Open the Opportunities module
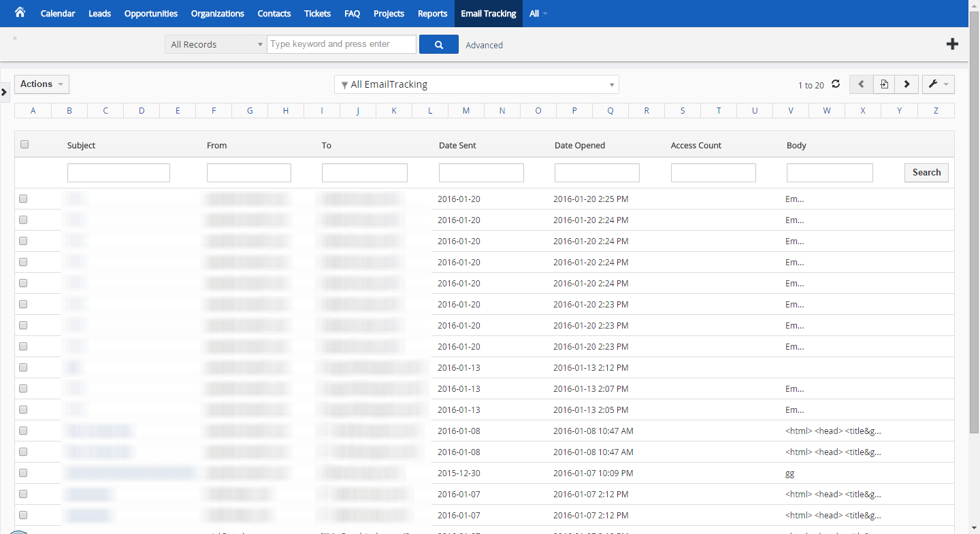The image size is (980, 534). (x=151, y=14)
